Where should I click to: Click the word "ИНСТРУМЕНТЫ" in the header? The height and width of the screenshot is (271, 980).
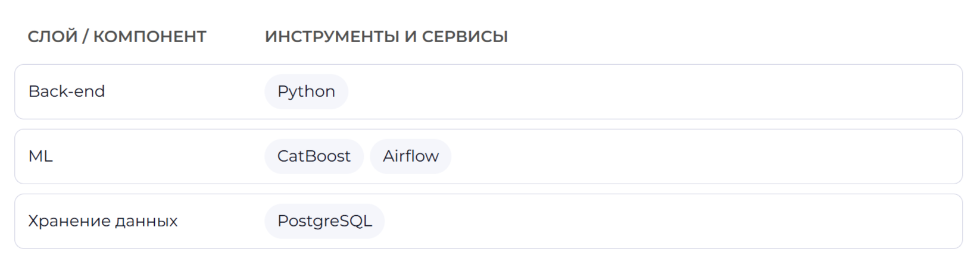(332, 37)
